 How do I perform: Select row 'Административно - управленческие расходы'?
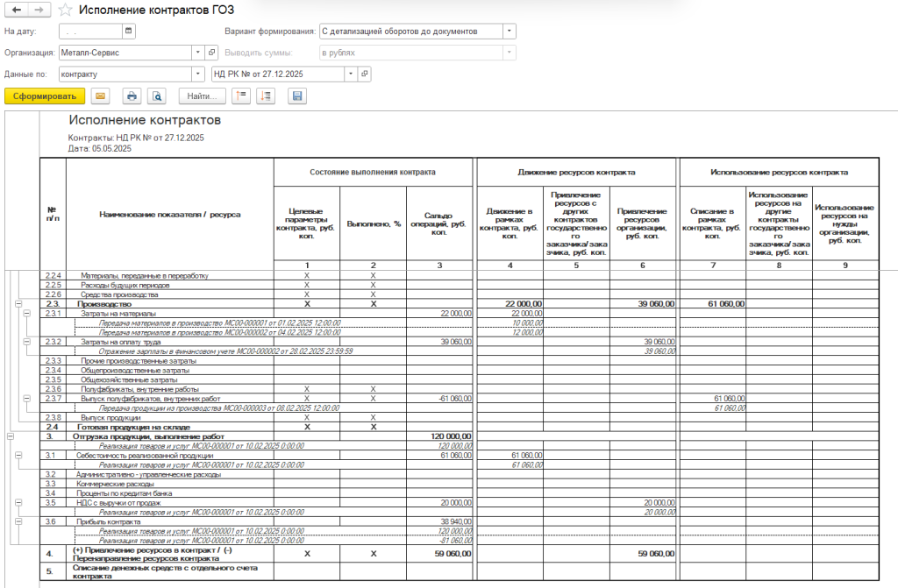(148, 474)
